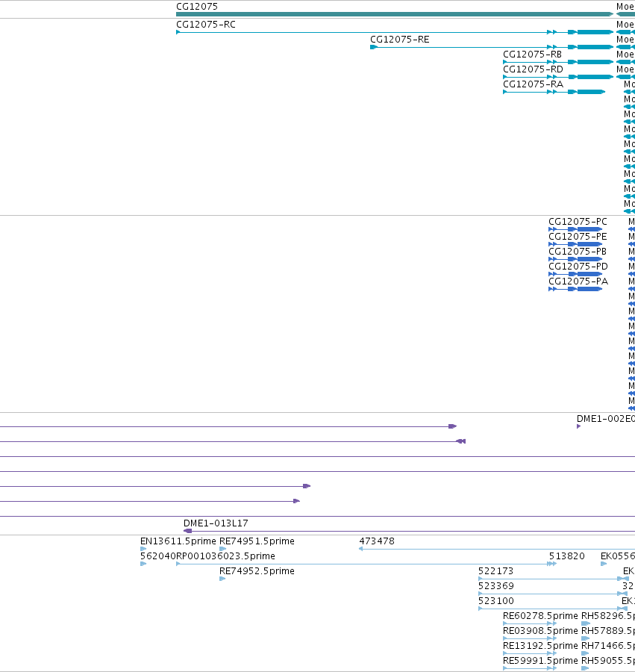Viewport: 635px width, 672px height.
Task: Open the RE03908.5prime EST
Action: coord(540,631)
